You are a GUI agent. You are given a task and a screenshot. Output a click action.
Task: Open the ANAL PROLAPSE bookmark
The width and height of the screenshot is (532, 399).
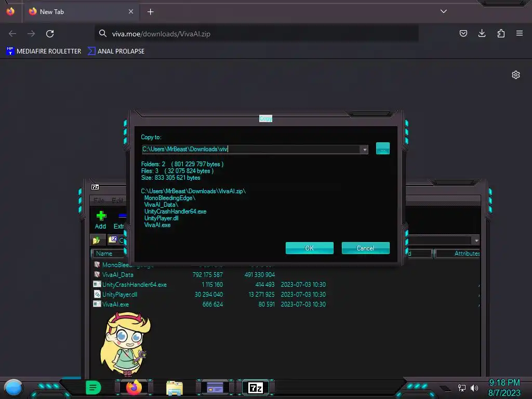(x=116, y=51)
